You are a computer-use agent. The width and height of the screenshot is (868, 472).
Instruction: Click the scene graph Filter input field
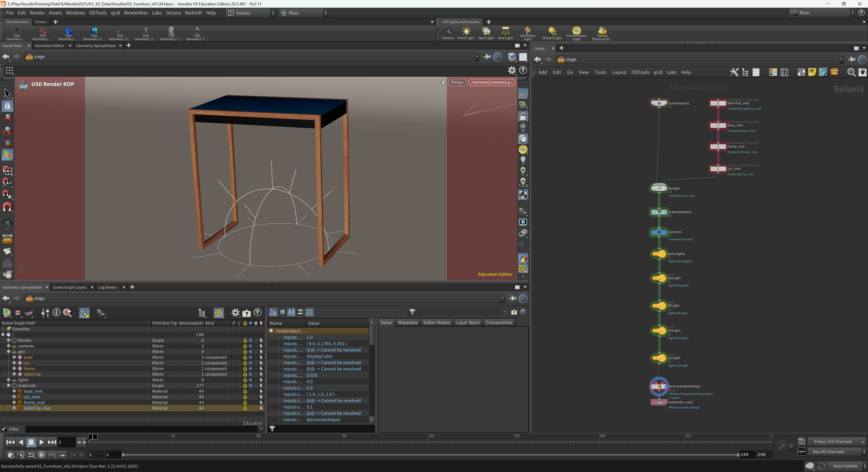click(x=142, y=429)
